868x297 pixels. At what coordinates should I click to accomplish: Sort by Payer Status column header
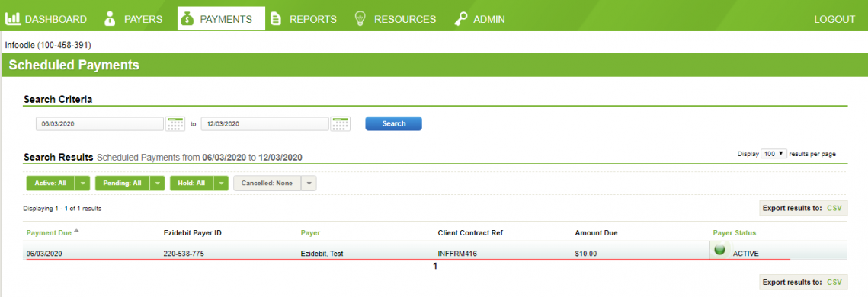734,233
